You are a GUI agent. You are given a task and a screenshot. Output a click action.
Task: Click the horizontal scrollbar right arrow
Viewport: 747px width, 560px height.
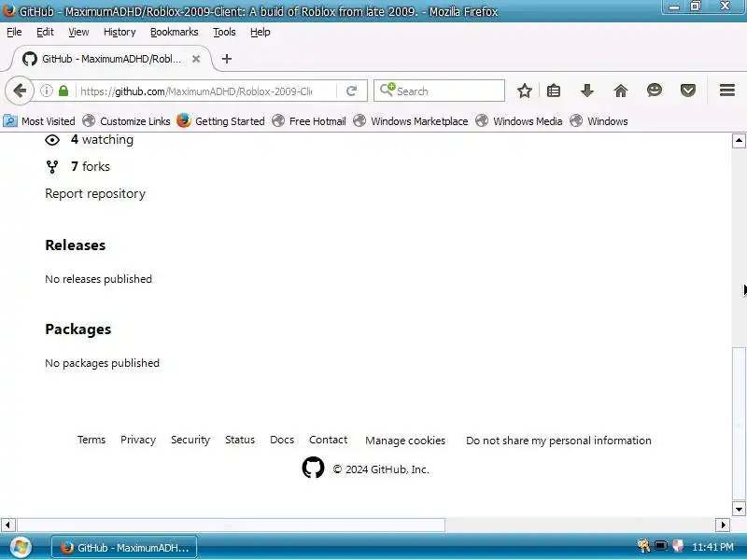[x=723, y=525]
